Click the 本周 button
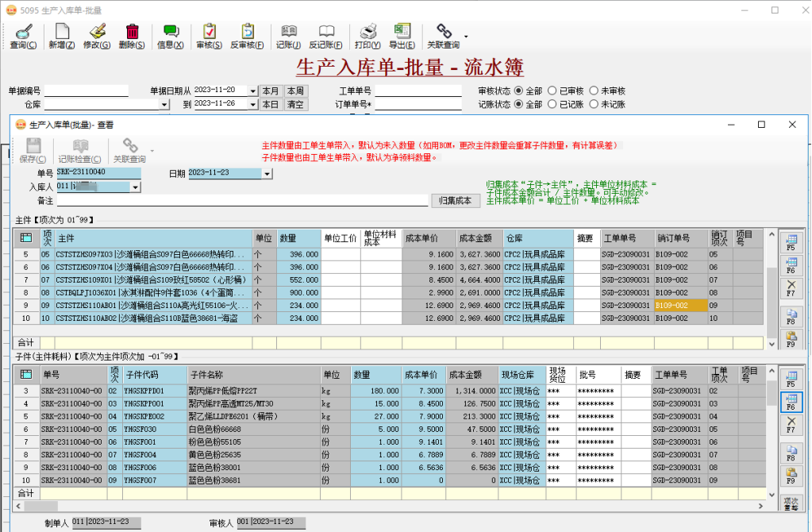Image resolution: width=812 pixels, height=532 pixels. coord(296,91)
